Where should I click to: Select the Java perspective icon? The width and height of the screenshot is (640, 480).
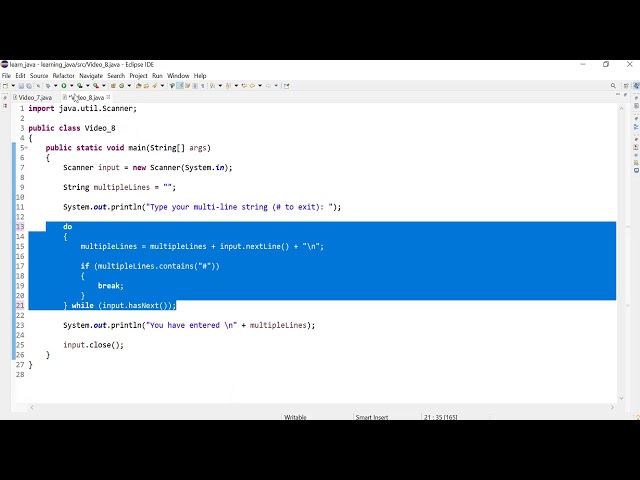point(636,86)
